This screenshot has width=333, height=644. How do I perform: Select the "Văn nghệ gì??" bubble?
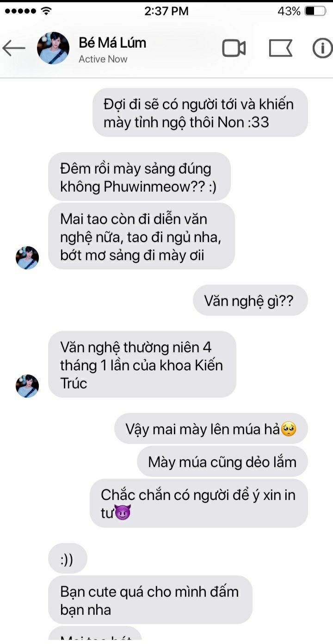click(x=250, y=301)
